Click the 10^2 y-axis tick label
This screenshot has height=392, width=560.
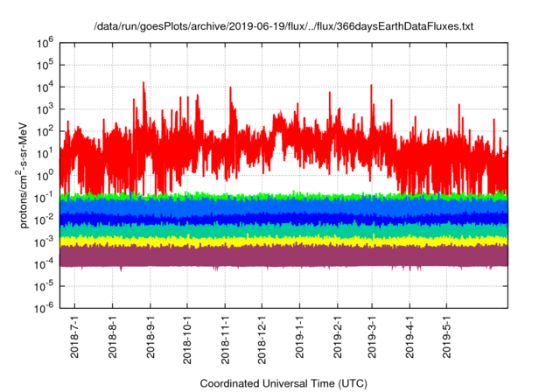[x=45, y=132]
